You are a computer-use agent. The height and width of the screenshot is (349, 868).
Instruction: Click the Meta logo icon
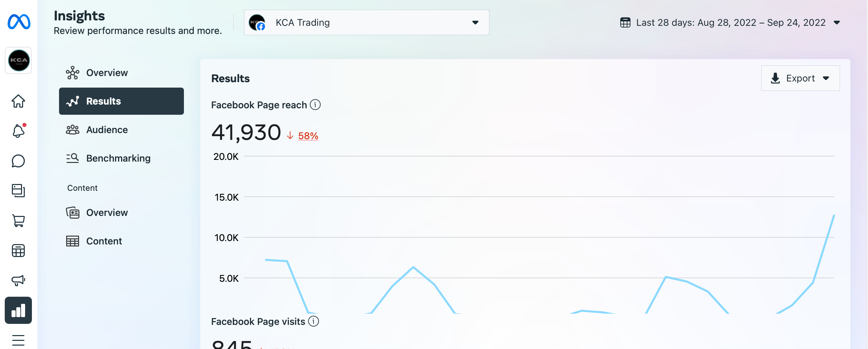point(19,22)
